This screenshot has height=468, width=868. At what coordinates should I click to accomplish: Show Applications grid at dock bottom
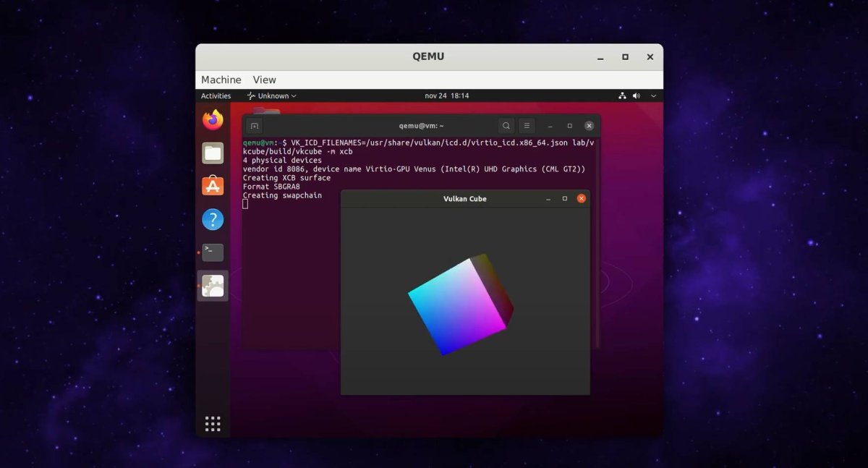[x=213, y=423]
